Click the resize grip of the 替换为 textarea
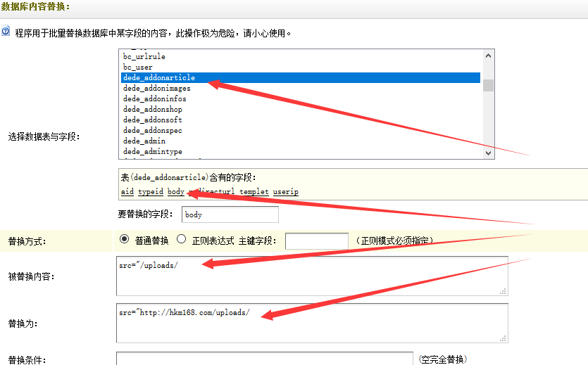Screen dimensions: 588x365 [503, 338]
